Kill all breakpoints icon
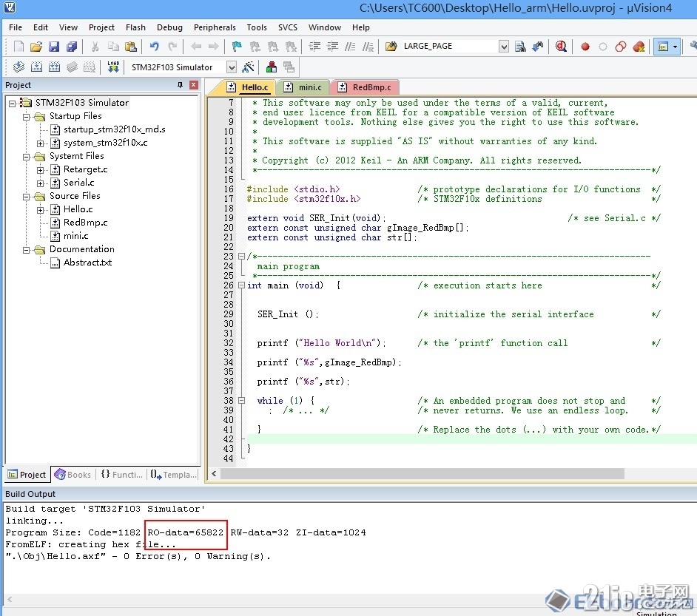This screenshot has width=697, height=616. (x=639, y=46)
